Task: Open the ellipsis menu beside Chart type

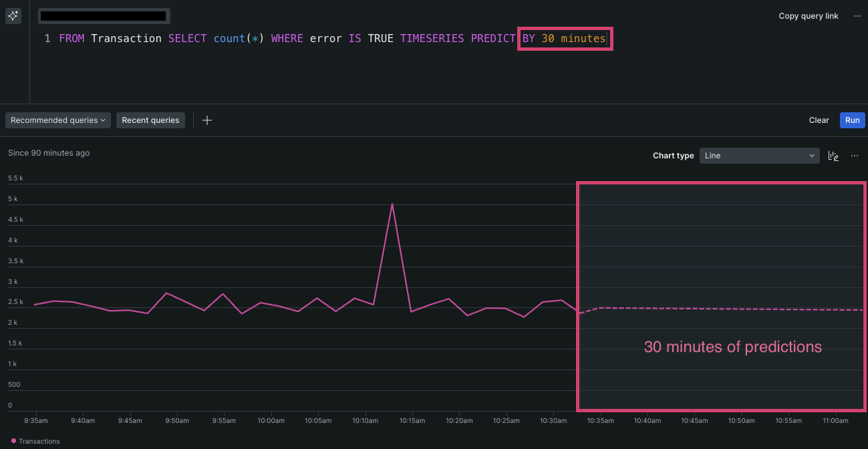Action: (855, 156)
